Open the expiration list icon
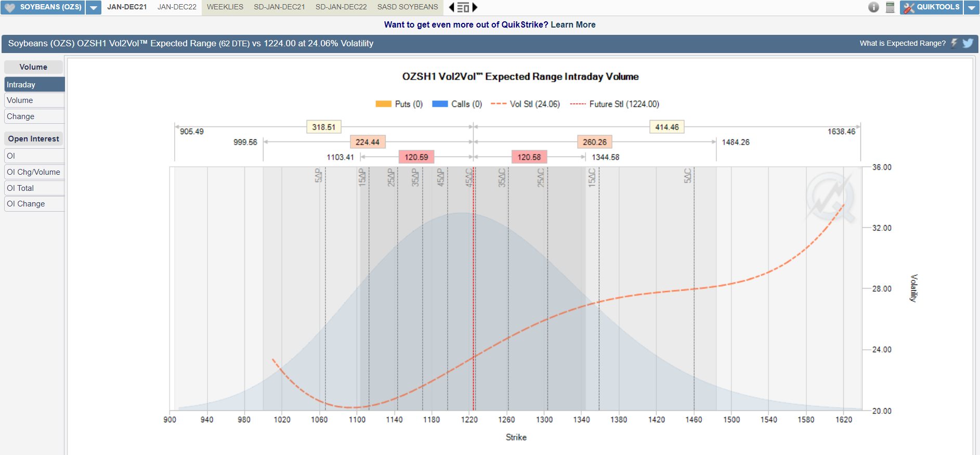The image size is (980, 455). [463, 7]
